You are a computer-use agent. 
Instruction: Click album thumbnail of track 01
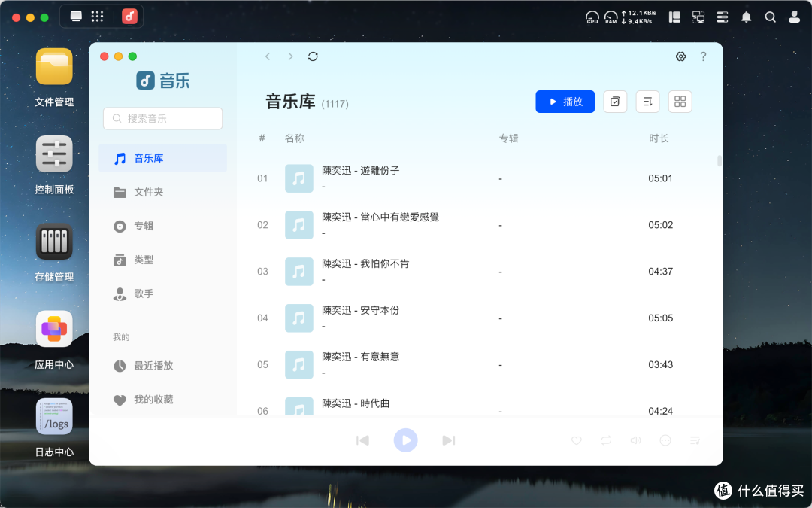[298, 178]
